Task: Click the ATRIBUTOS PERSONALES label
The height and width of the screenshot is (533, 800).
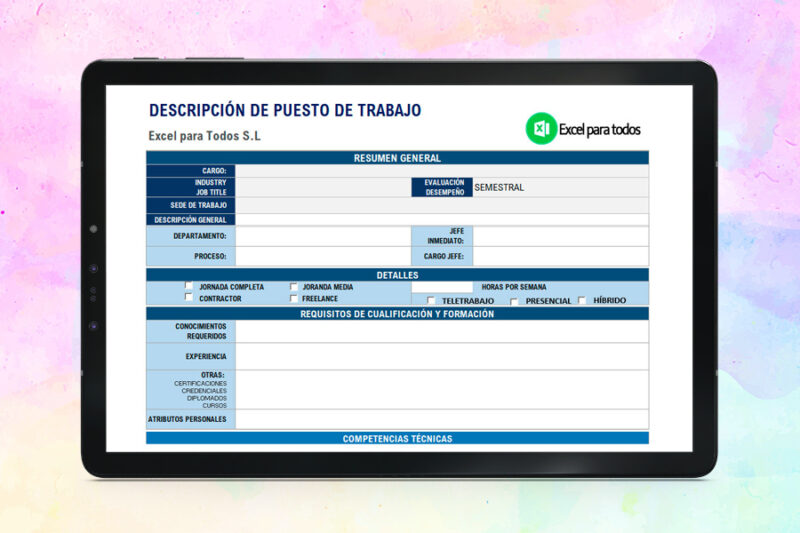Action: 187,419
